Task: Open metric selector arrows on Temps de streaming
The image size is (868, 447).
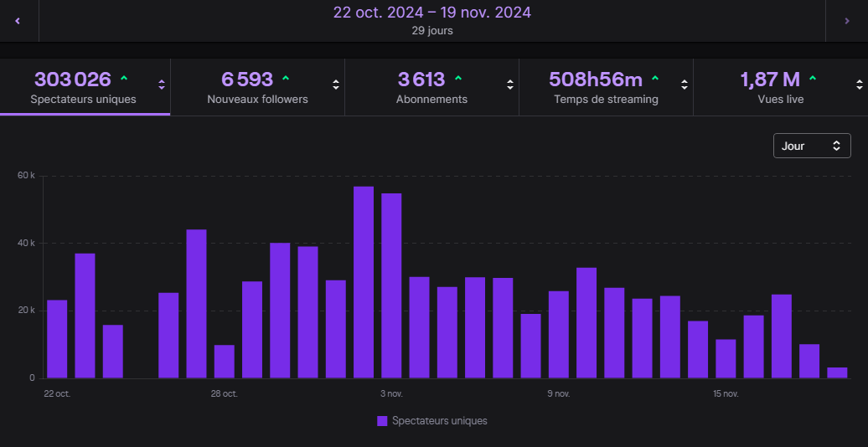Action: coord(685,85)
